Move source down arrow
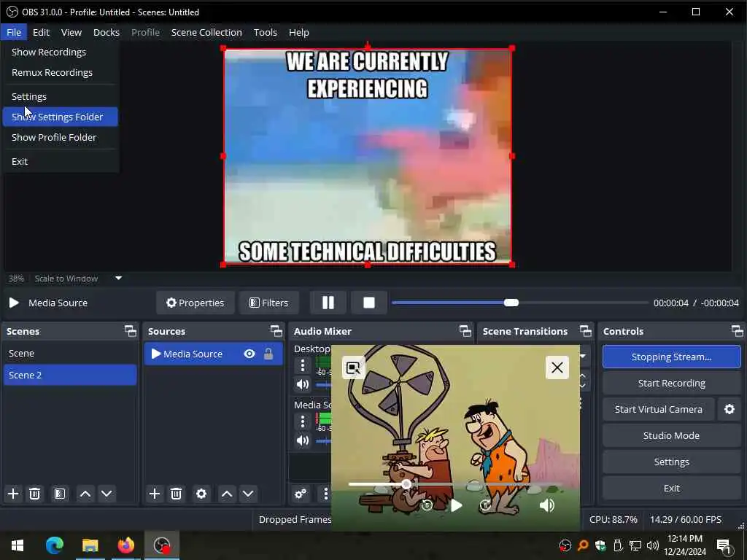 [248, 494]
